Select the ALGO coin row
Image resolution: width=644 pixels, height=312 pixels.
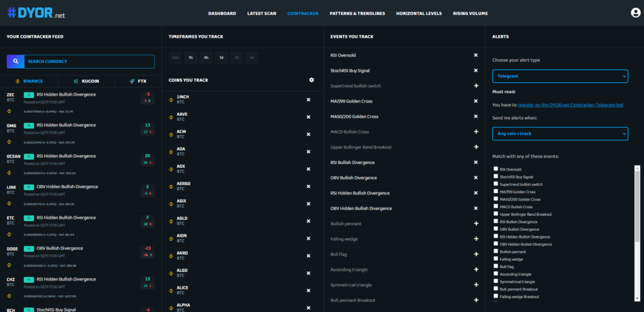coord(242,273)
